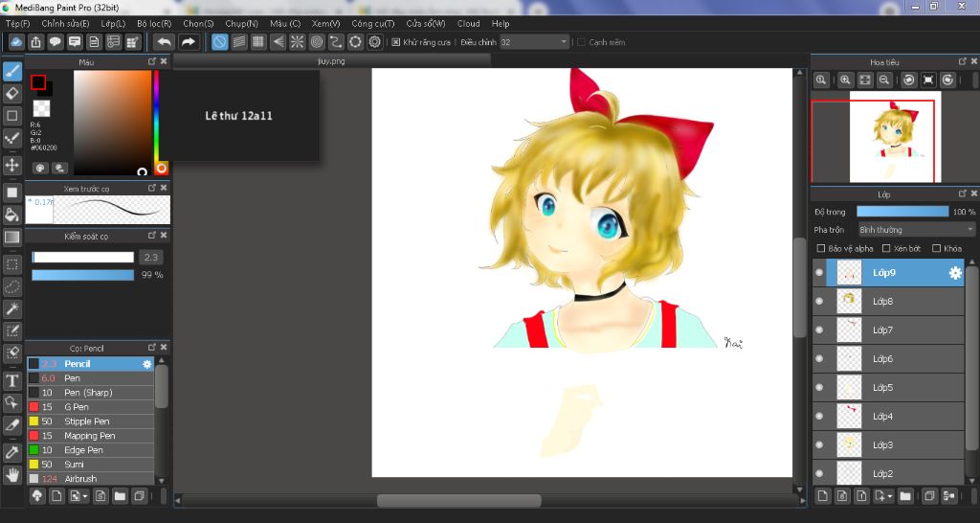The image size is (980, 523).
Task: Select Pen (Sharp) brush
Action: coord(91,393)
